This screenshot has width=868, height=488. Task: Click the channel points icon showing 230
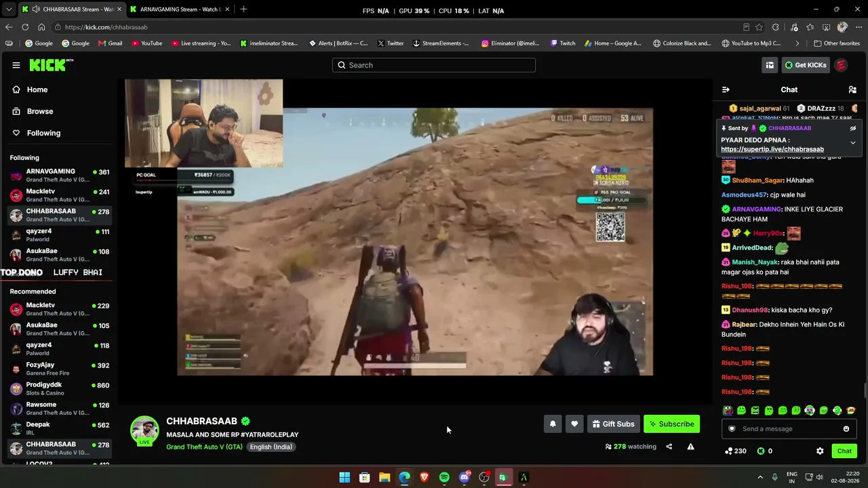pos(728,451)
